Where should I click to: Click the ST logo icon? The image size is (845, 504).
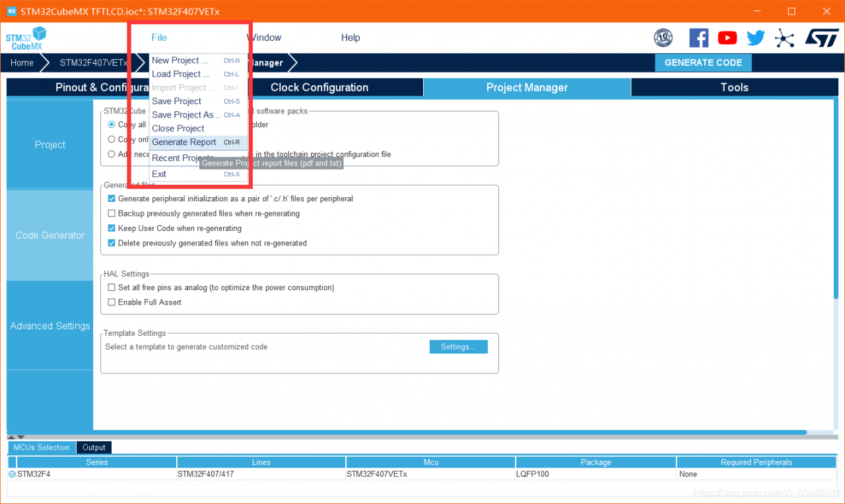(821, 38)
